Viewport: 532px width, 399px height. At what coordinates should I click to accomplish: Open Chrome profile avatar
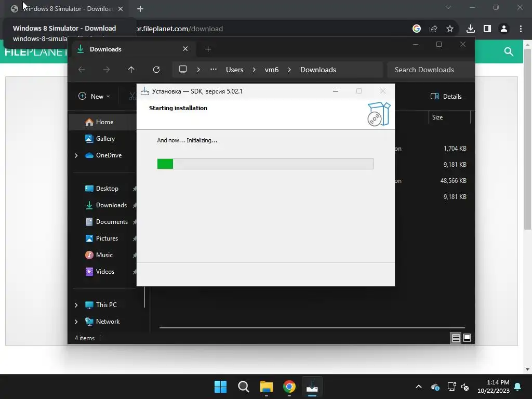(x=504, y=29)
